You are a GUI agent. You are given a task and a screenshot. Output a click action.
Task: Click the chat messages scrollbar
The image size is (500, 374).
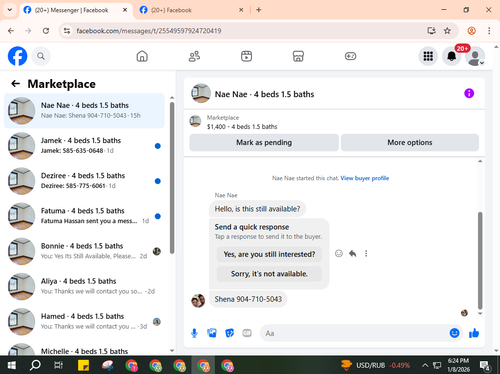480,260
